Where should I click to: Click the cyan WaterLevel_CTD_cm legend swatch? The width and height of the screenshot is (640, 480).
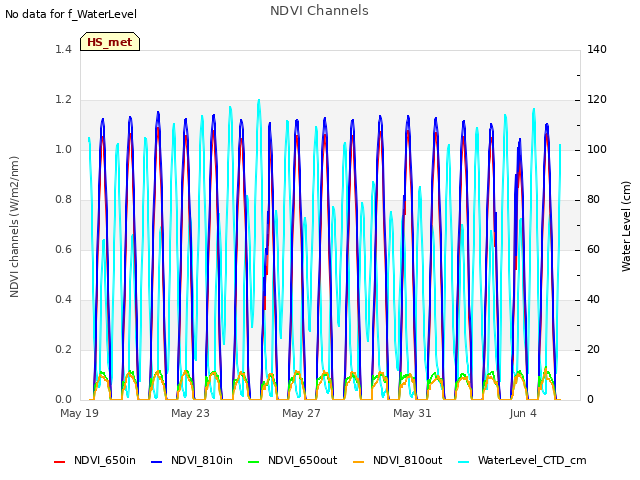coord(463,462)
